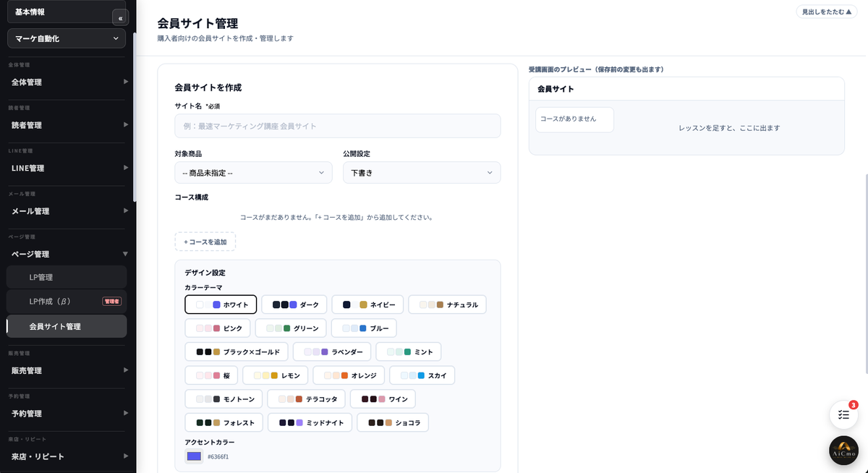Screen dimensions: 868x473
Task: Select the ピンク color theme
Action: (218, 328)
